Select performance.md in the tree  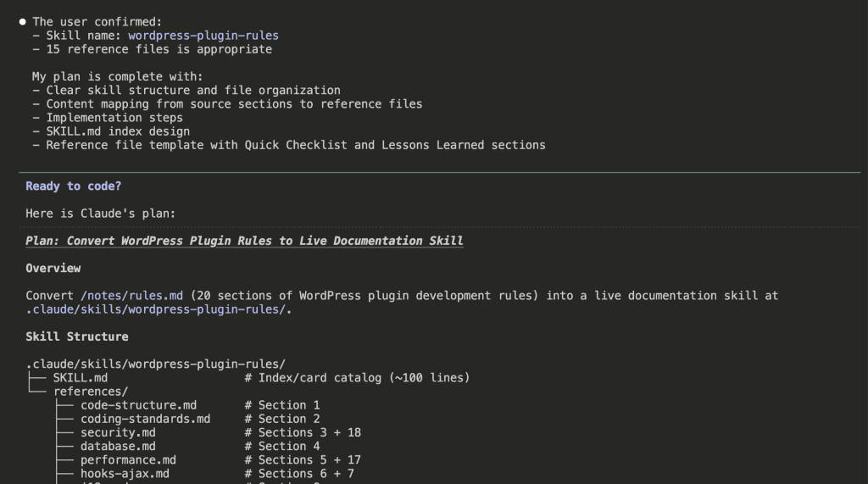click(x=128, y=460)
